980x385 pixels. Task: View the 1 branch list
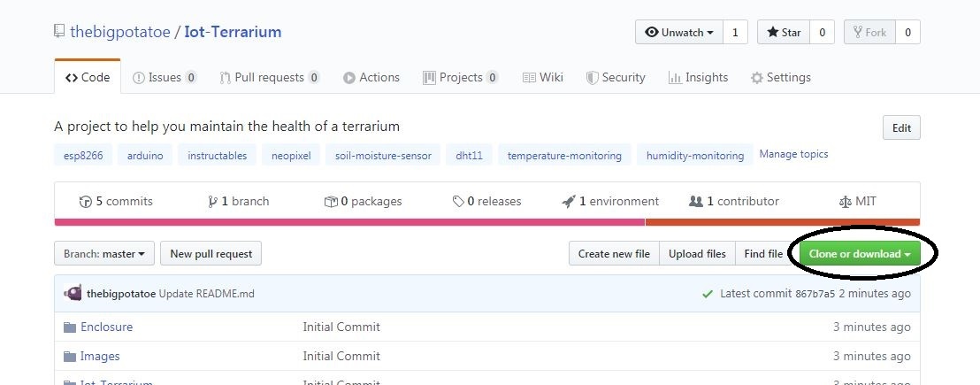pos(238,201)
